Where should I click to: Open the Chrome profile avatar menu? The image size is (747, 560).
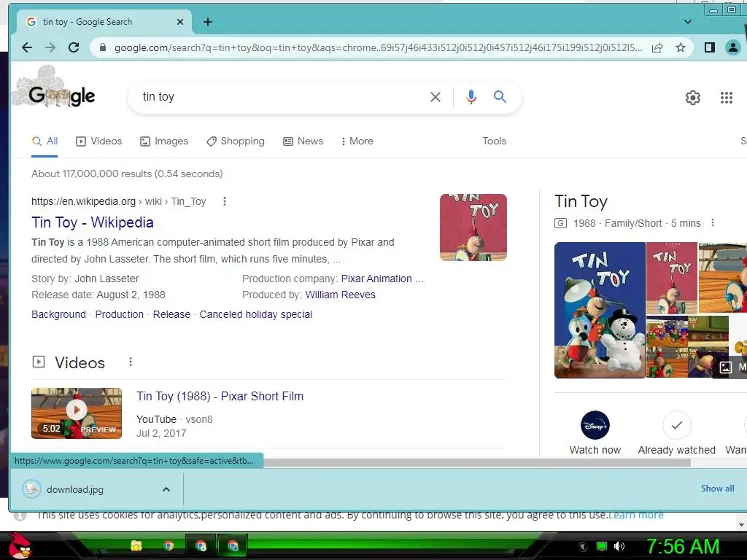click(732, 47)
